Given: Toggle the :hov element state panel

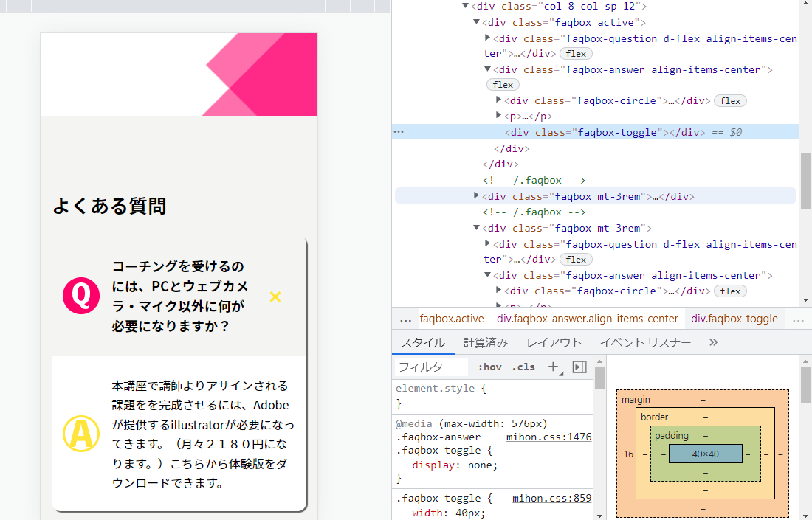Looking at the screenshot, I should pos(489,367).
